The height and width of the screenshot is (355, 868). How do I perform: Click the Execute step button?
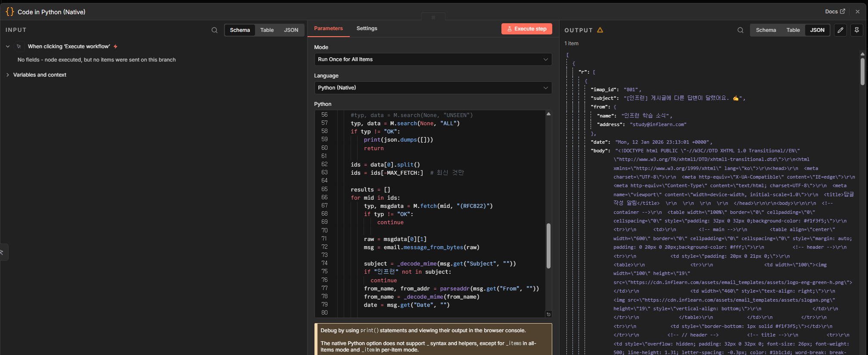(x=526, y=29)
